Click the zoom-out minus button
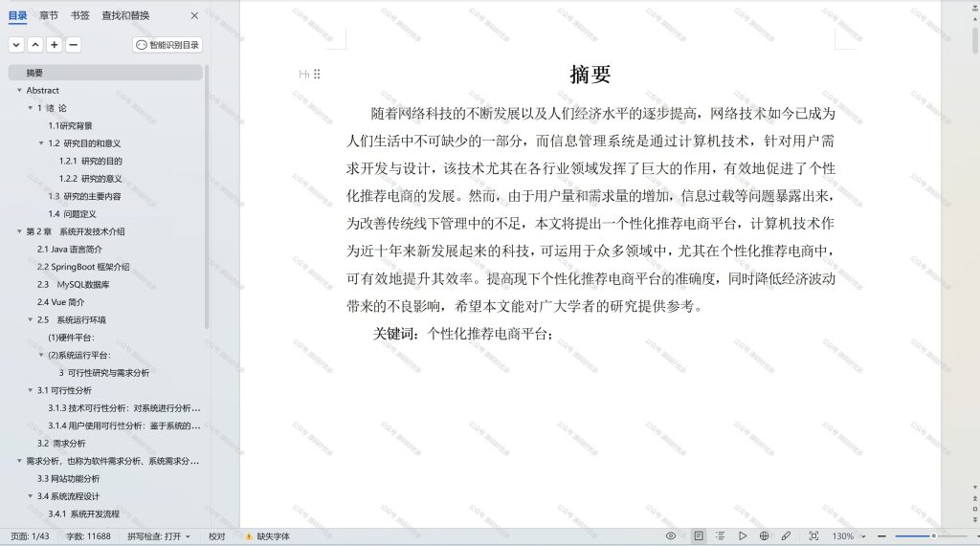980x546 pixels. (x=881, y=536)
